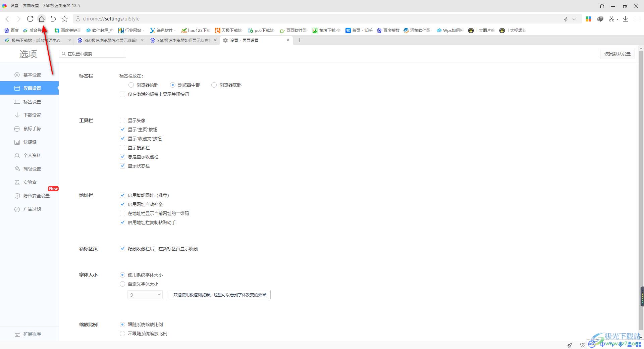Uncheck 显示状态栏 option
Screen dimensions: 644x349
[122, 166]
